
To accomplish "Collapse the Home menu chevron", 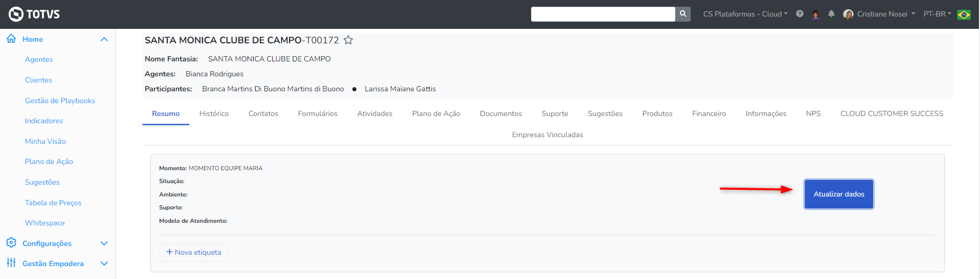I will pos(104,39).
